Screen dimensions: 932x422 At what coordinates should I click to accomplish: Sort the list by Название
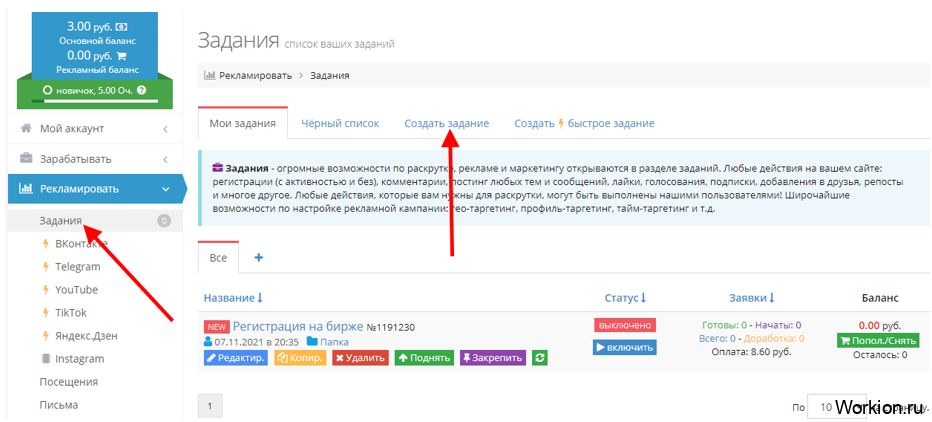point(233,298)
